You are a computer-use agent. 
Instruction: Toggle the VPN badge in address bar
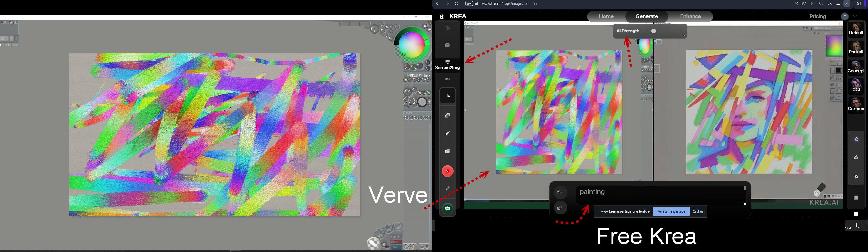pos(469,4)
